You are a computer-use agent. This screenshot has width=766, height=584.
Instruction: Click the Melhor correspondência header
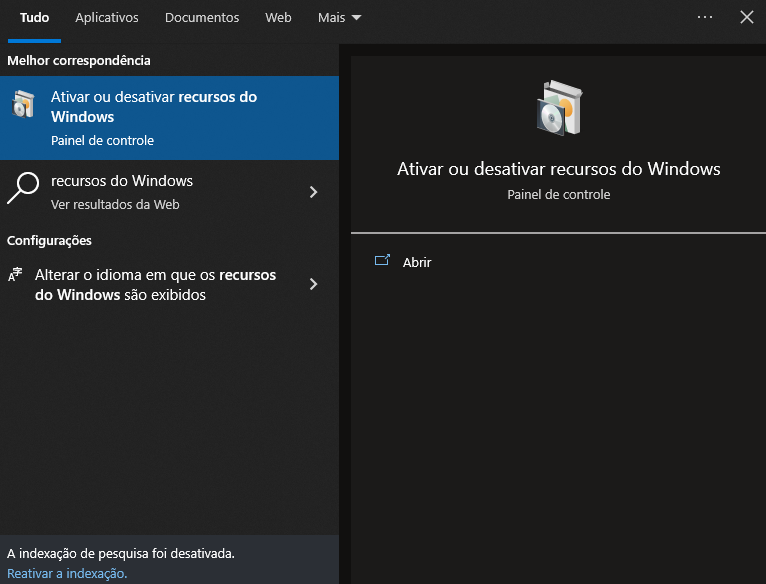pyautogui.click(x=79, y=61)
